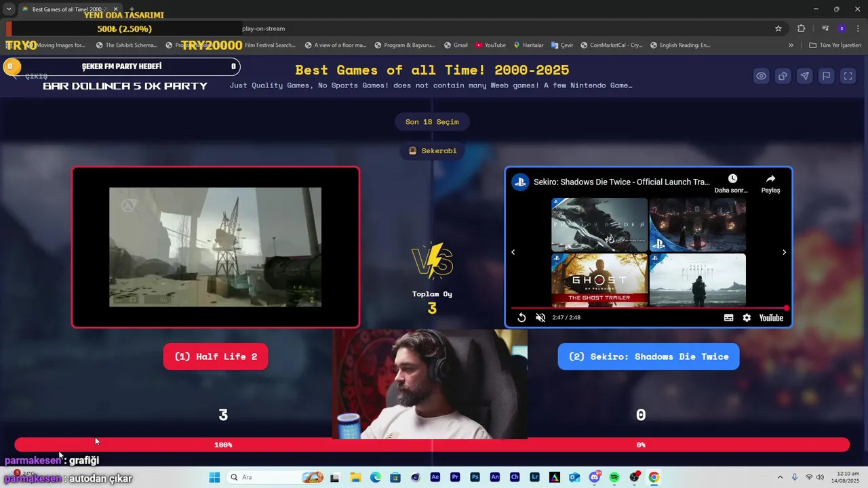Unmute the Sekiro YouTube video
This screenshot has height=488, width=868.
point(540,317)
